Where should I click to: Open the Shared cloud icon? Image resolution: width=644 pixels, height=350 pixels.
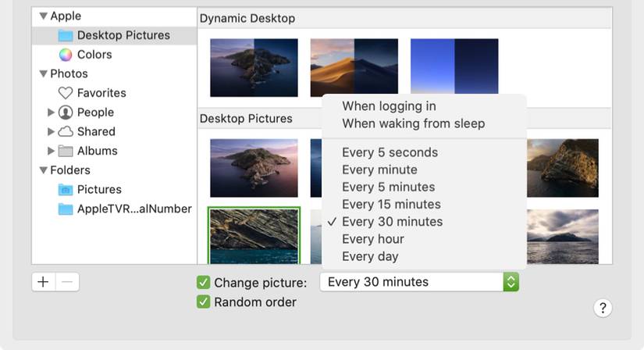pyautogui.click(x=66, y=131)
